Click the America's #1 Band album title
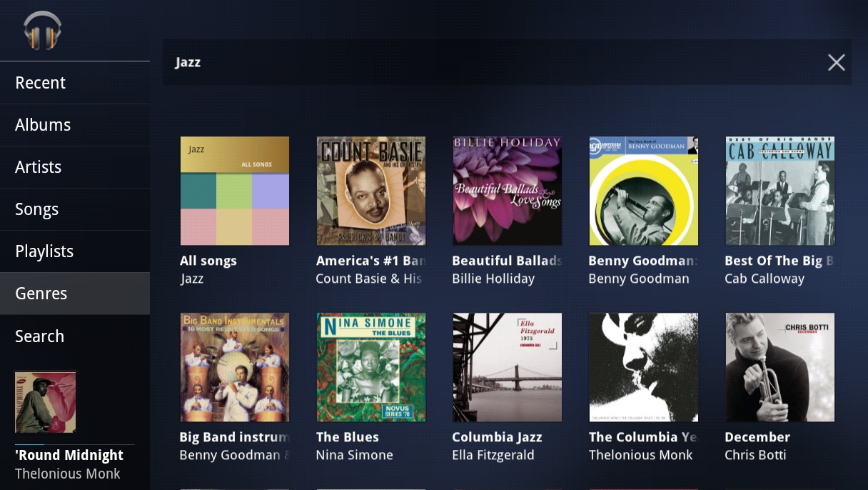The width and height of the screenshot is (868, 490). pyautogui.click(x=371, y=261)
